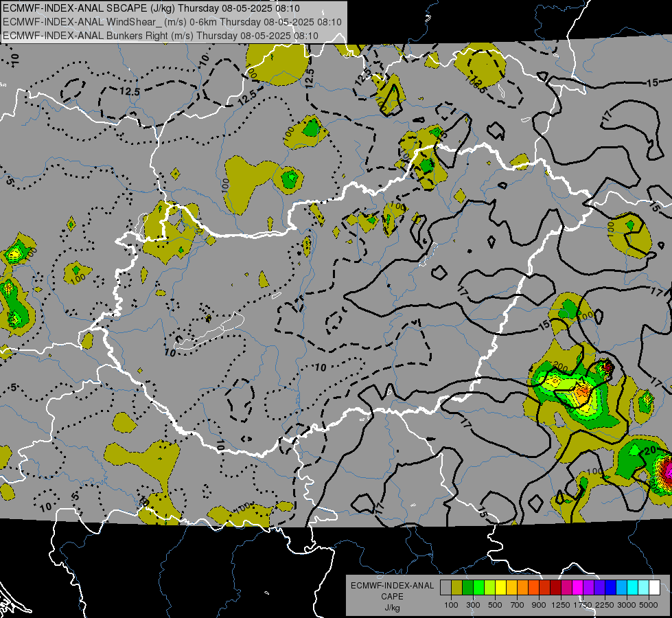Select the SBCAPE (J/kg) title line

point(151,8)
